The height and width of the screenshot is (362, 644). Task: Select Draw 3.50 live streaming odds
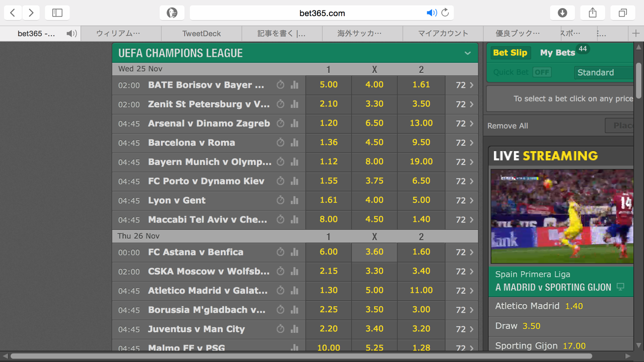pos(561,326)
